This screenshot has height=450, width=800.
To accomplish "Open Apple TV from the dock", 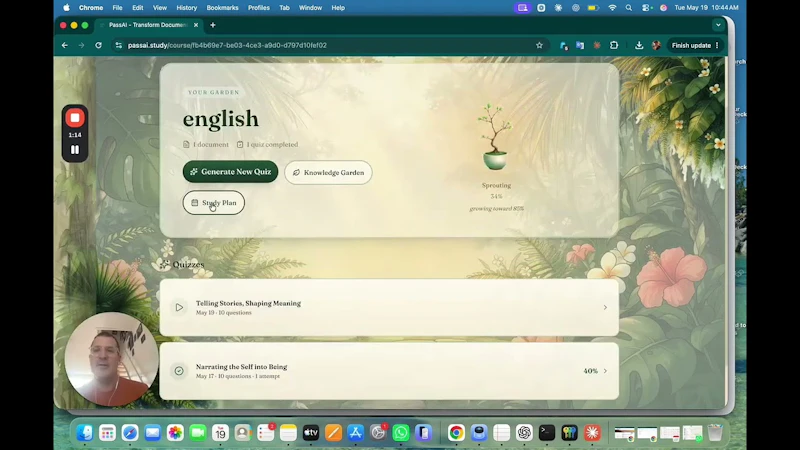I will click(x=311, y=433).
